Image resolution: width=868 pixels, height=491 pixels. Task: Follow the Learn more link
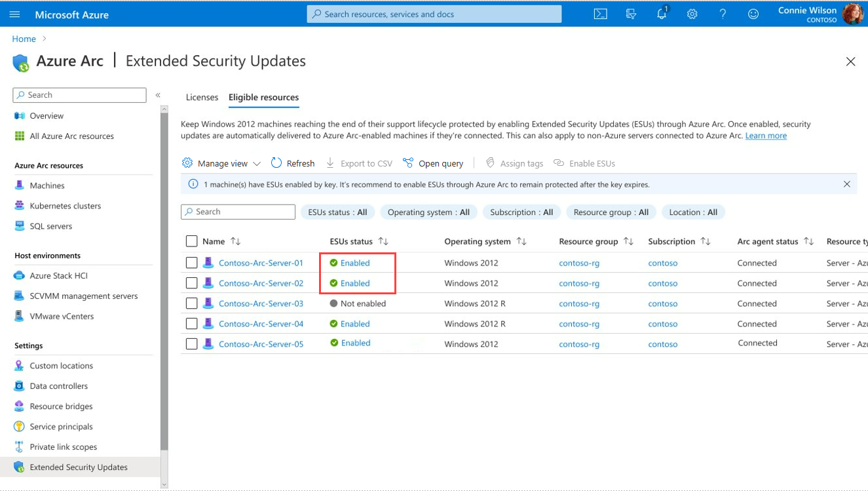tap(766, 136)
